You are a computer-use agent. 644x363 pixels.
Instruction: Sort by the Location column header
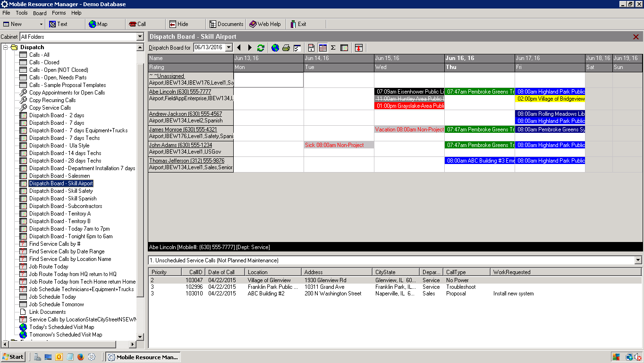(273, 272)
